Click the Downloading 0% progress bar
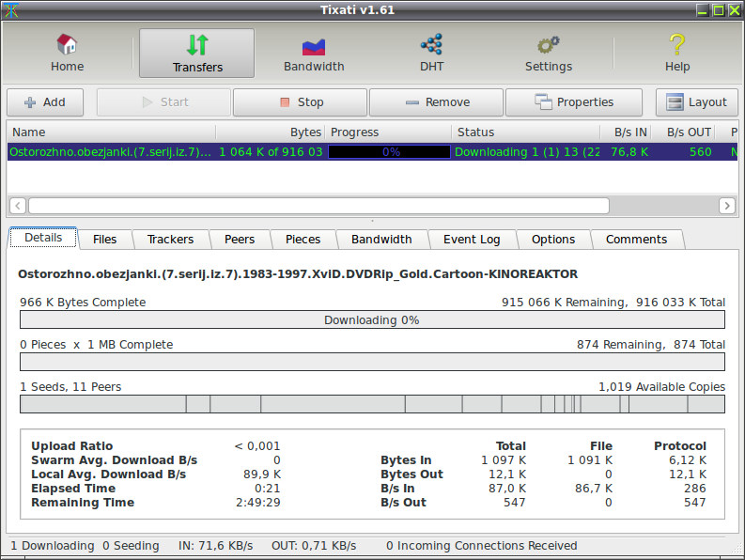This screenshot has width=745, height=560. coord(372,319)
